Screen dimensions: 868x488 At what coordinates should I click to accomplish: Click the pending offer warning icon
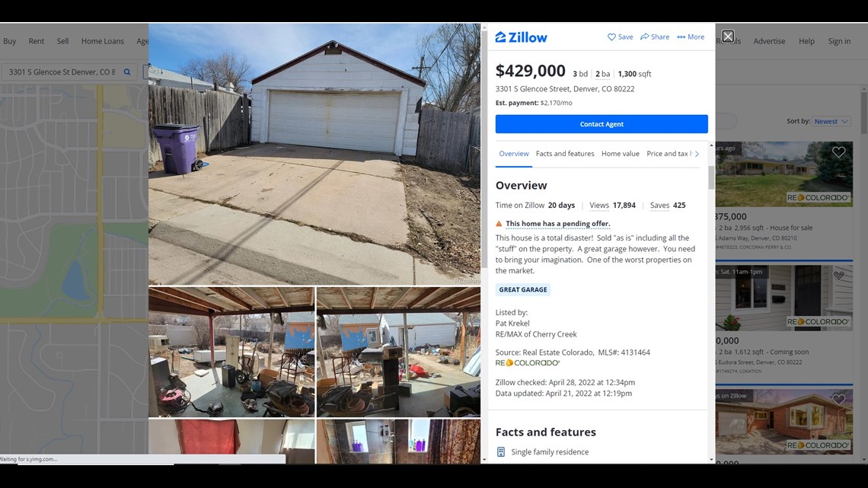tap(499, 224)
